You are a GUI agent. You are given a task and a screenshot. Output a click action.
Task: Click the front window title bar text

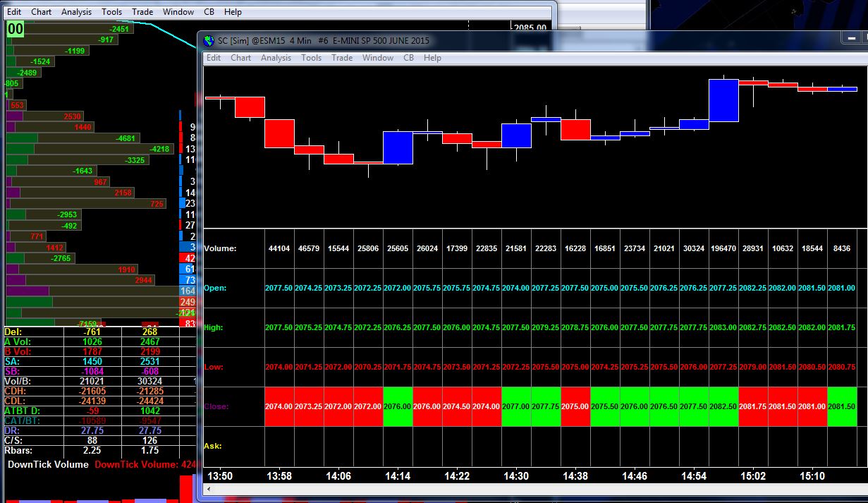(323, 41)
